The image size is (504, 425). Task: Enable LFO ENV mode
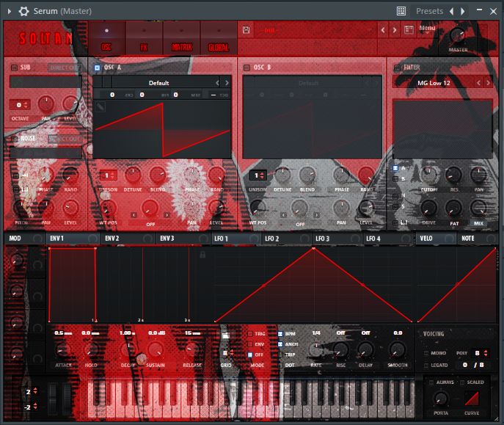pos(250,344)
